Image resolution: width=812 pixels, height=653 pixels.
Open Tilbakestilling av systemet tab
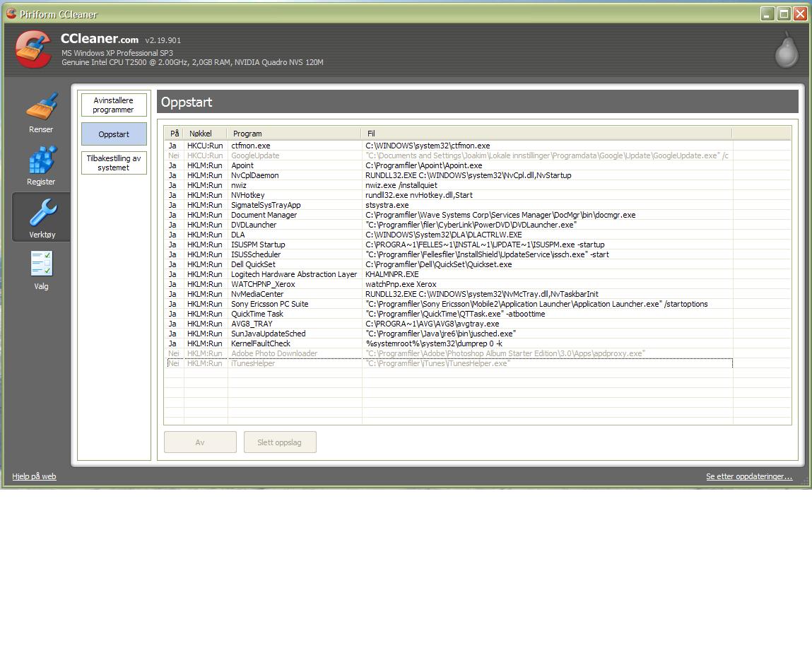point(114,163)
